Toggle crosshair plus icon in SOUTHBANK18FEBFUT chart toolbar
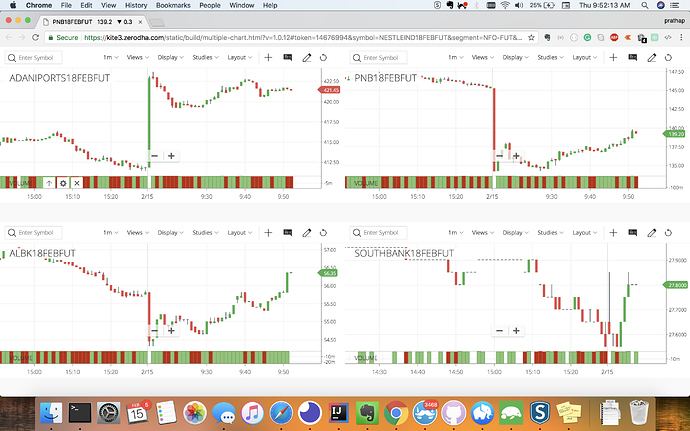Image resolution: width=690 pixels, height=431 pixels. [x=613, y=232]
